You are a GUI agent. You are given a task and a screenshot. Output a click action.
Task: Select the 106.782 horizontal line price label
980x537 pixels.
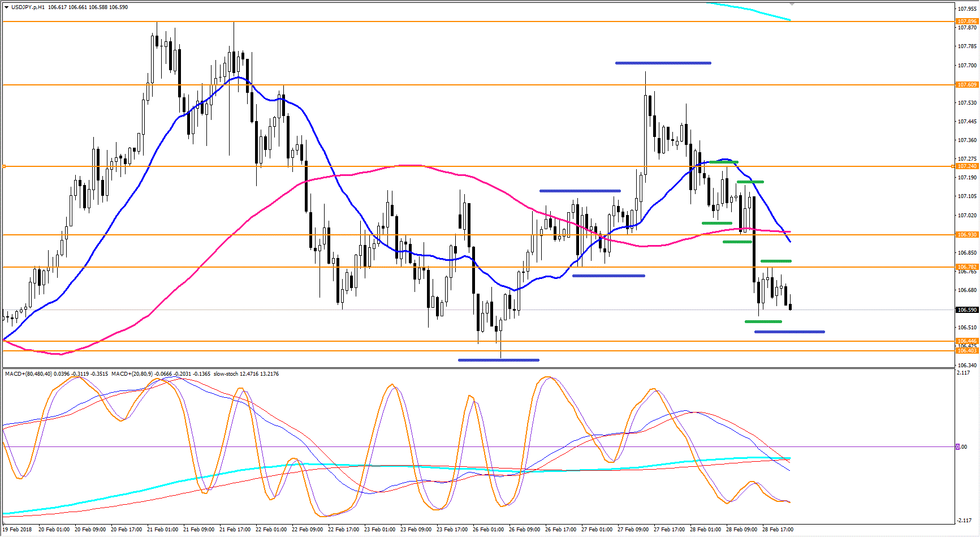pos(967,267)
